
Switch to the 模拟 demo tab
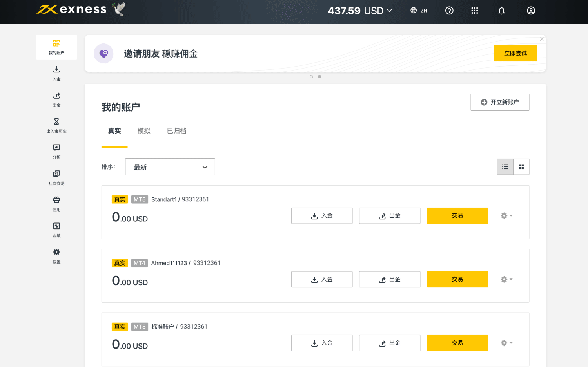pos(144,131)
